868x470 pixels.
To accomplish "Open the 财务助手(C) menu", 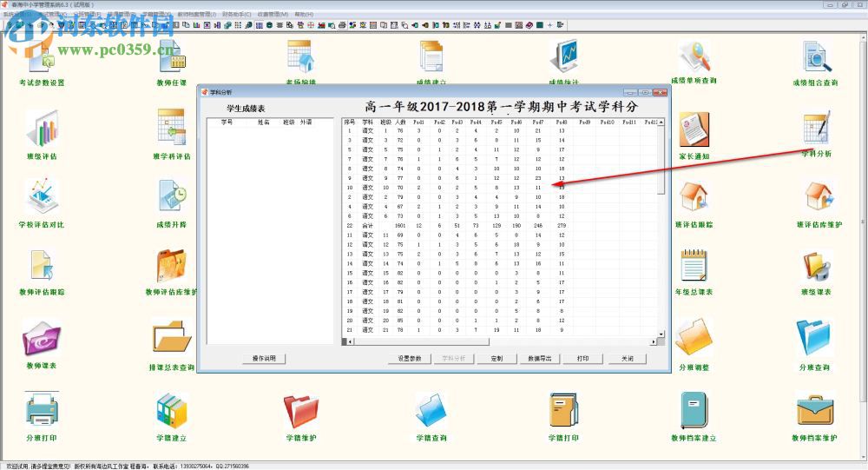I will click(x=237, y=14).
